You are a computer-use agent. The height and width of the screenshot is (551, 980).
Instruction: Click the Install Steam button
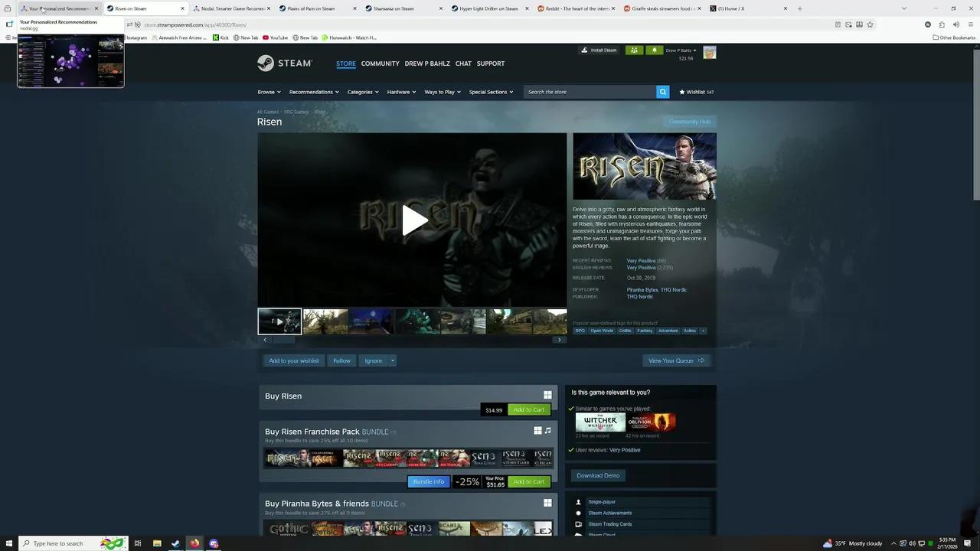tap(599, 51)
